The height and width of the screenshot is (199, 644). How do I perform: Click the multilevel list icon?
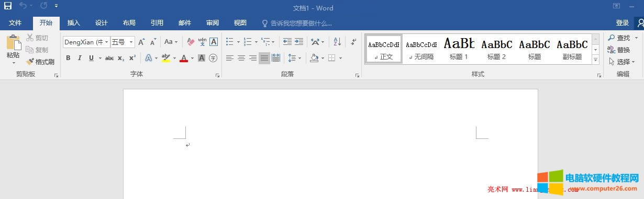265,42
